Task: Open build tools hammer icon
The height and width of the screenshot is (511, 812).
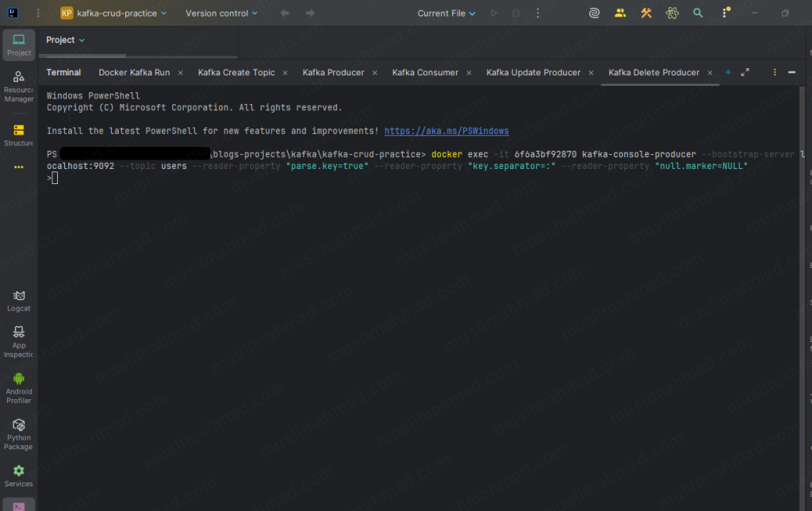Action: pyautogui.click(x=645, y=13)
